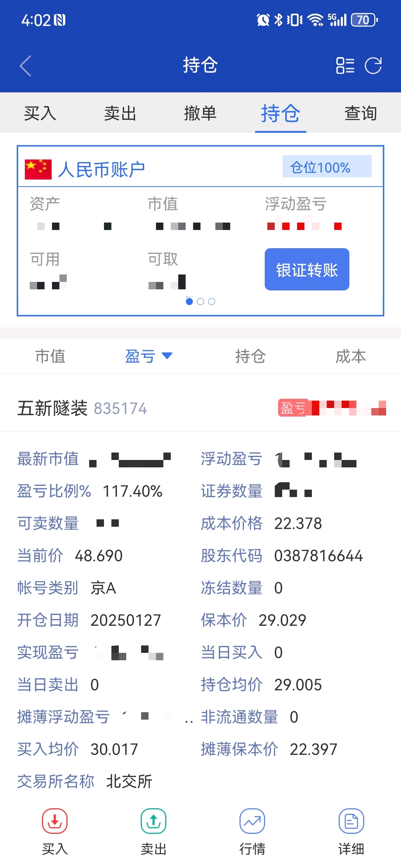Open the list view layout icon
Image resolution: width=401 pixels, height=868 pixels.
pos(345,66)
